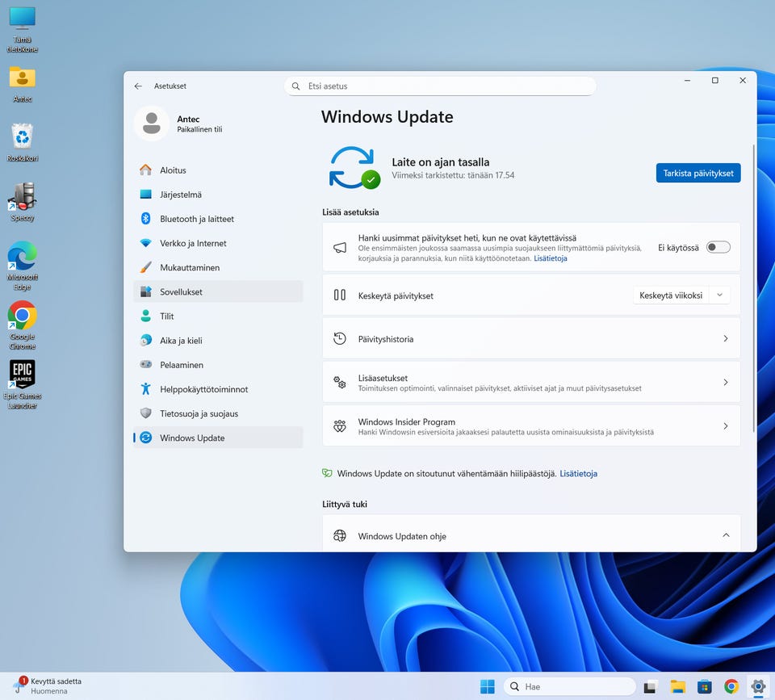Screen dimensions: 775x700
Task: Collapse the Windows Updaten ohje section
Action: point(725,536)
